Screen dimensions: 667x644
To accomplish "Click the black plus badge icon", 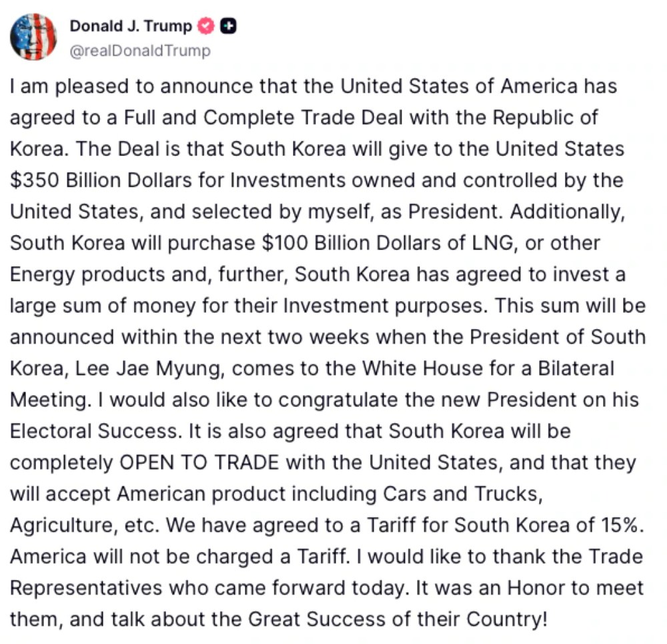I will (x=228, y=26).
